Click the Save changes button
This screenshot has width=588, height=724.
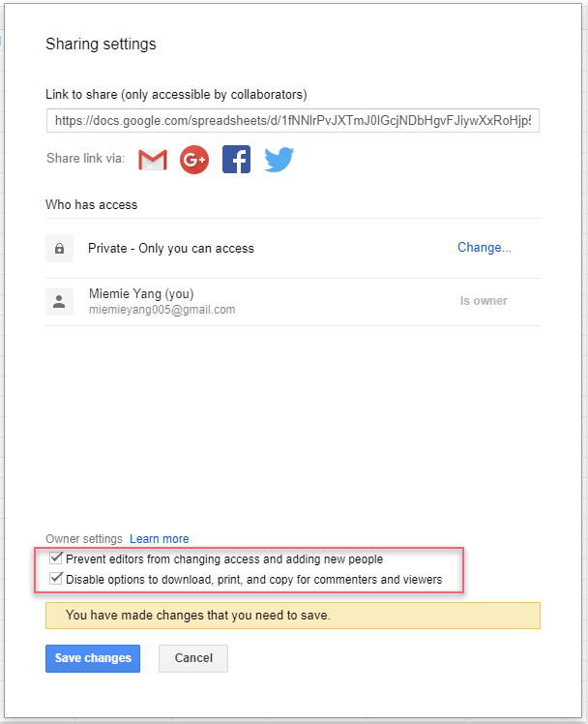(93, 658)
